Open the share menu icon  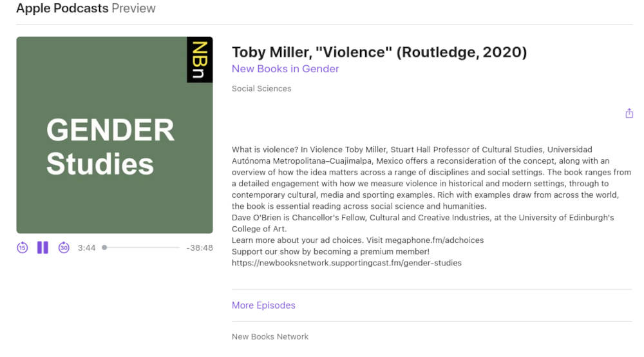[x=629, y=113]
